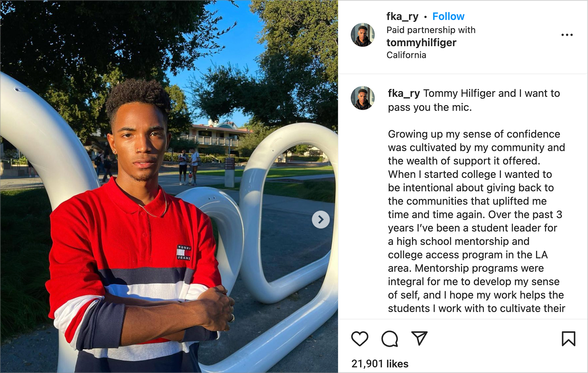This screenshot has width=588, height=373.
Task: Click fka_ry avatar beside the caption
Action: [x=363, y=98]
